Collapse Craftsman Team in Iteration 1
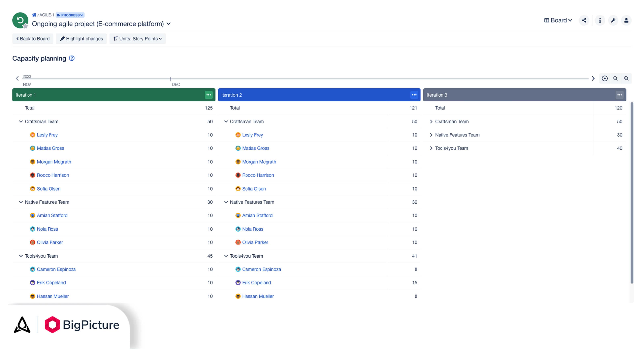The height and width of the screenshot is (357, 644). click(21, 122)
